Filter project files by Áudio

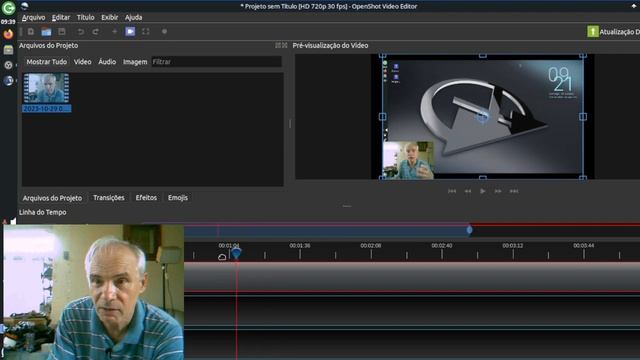coord(107,62)
